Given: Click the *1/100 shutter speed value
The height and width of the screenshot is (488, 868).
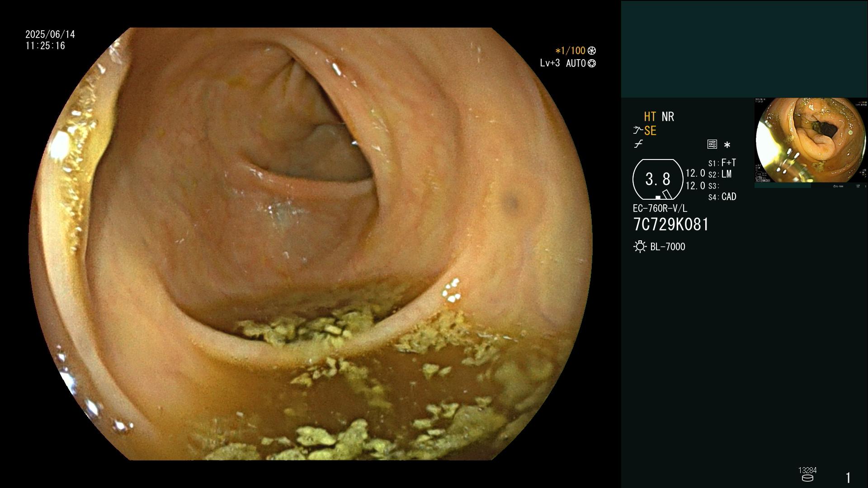Looking at the screenshot, I should coord(570,51).
